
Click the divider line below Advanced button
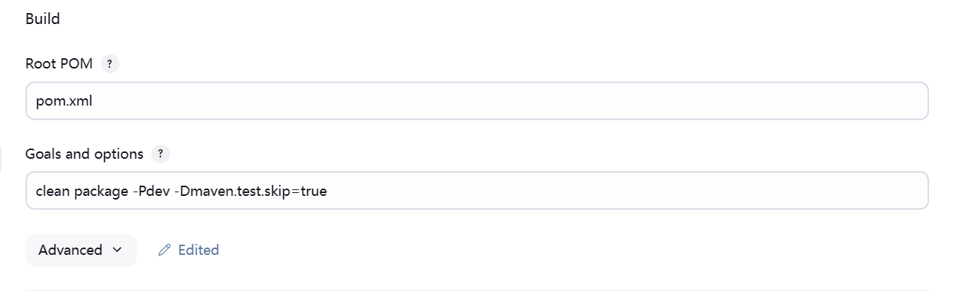pyautogui.click(x=477, y=290)
